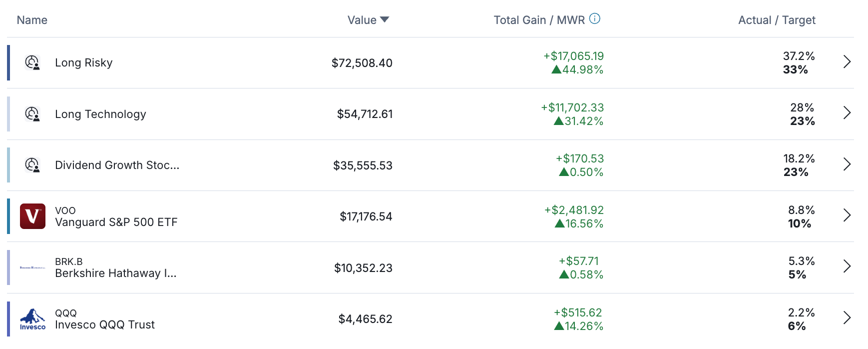Click the info icon beside Total Gain / MWR
The height and width of the screenshot is (349, 868).
(594, 18)
